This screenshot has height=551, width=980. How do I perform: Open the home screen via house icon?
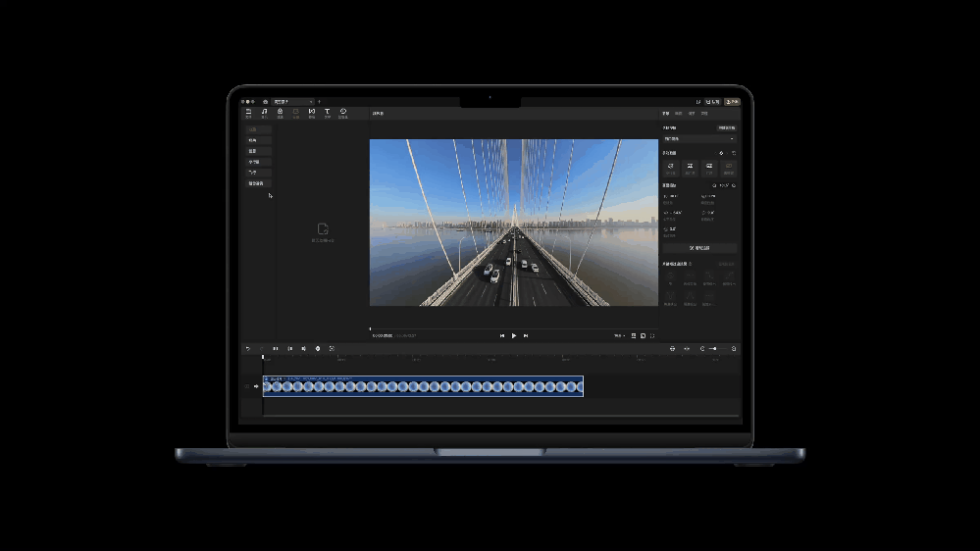(265, 102)
